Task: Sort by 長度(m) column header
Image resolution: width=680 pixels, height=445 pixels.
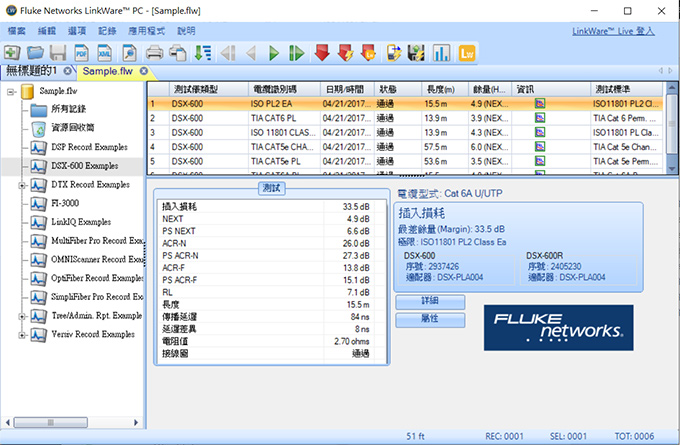Action: 445,89
